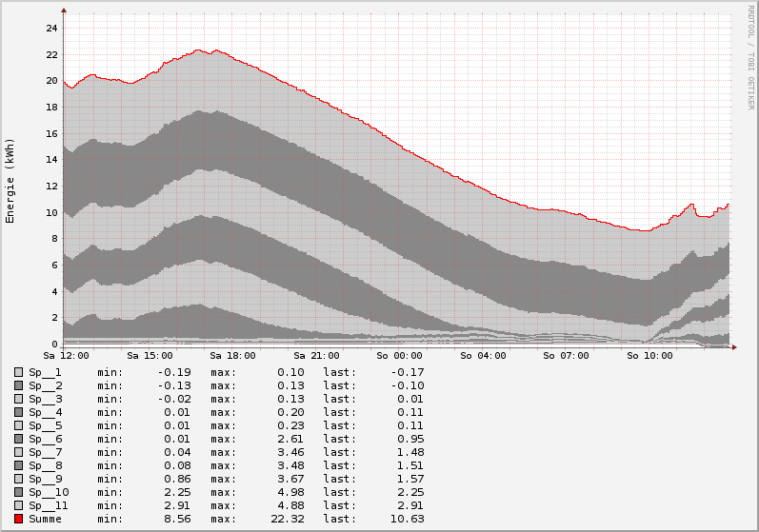Click the red arrow atop the y-axis

(x=64, y=10)
